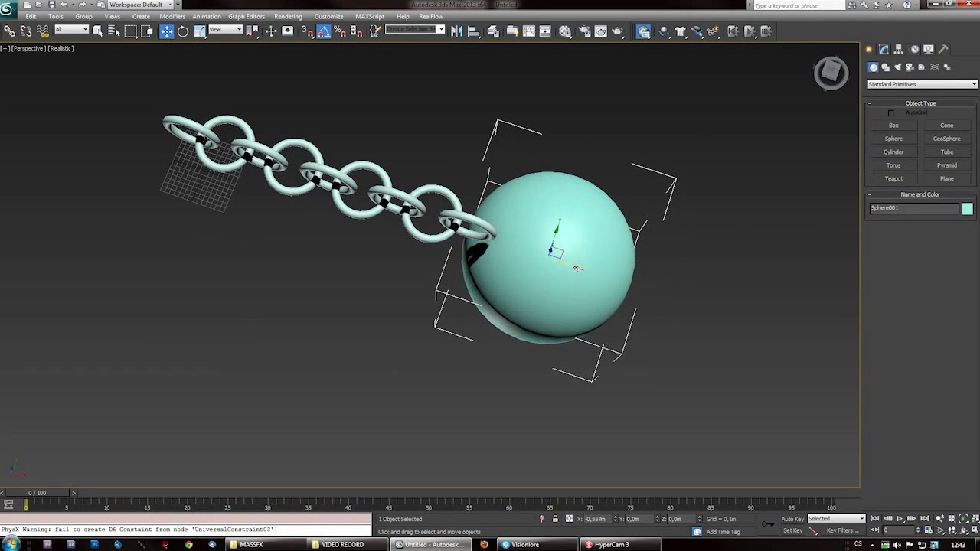Click the Box primitive button

tap(893, 126)
